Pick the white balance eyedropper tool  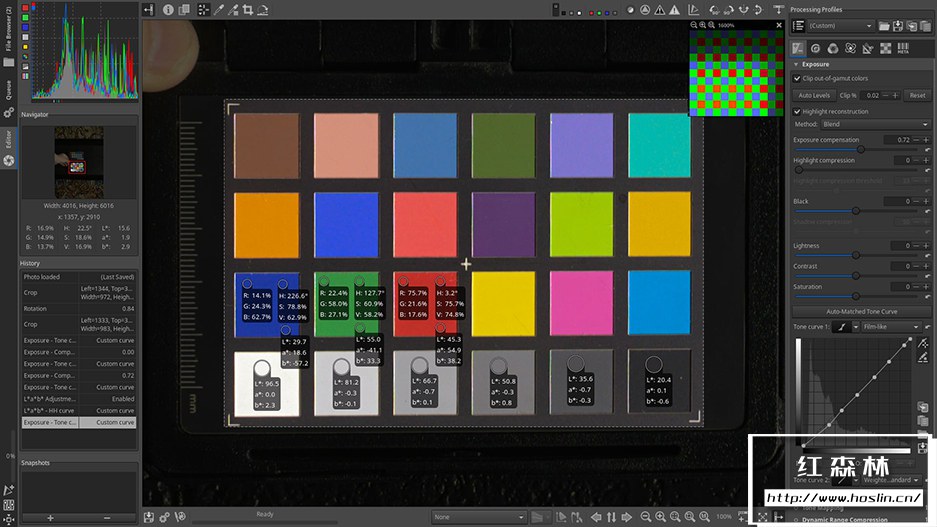pos(219,10)
